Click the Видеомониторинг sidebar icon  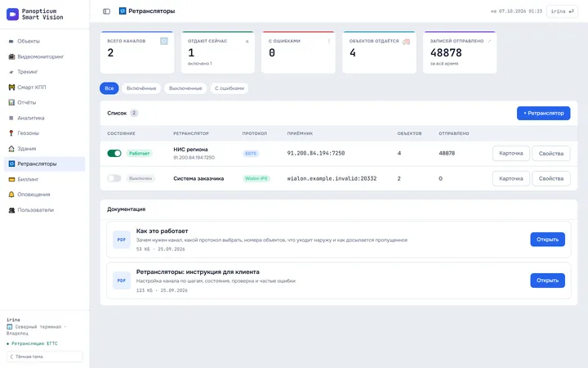11,56
